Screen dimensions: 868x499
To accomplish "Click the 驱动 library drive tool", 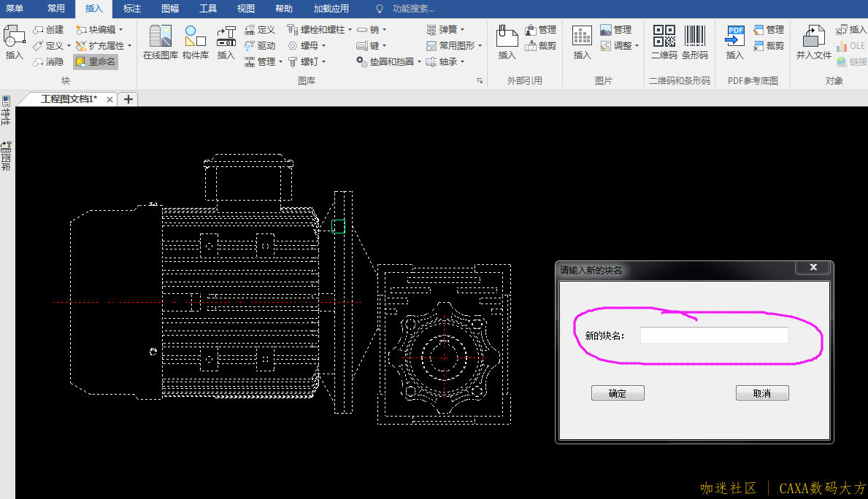I will point(260,46).
